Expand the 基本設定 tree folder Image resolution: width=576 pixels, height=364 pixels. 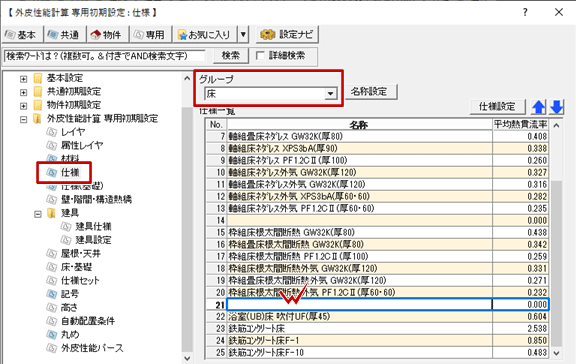(24, 79)
